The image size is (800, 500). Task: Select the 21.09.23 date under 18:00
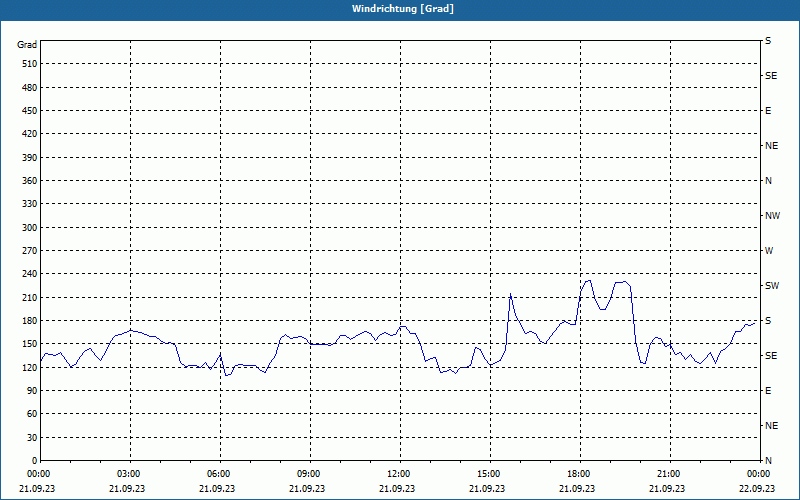click(577, 489)
